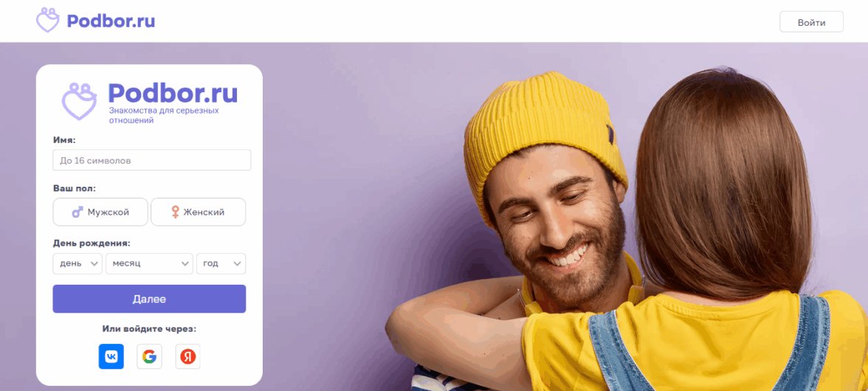Viewport: 868px width, 391px height.
Task: Click the Войти button
Action: [x=812, y=22]
